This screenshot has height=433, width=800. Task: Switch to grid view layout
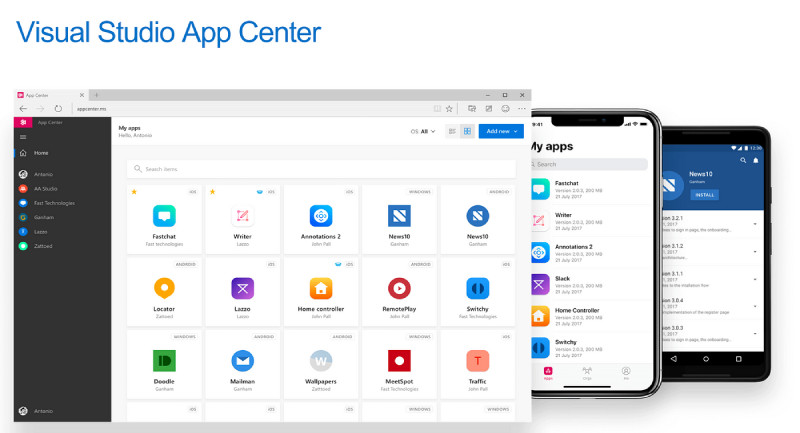click(x=467, y=132)
